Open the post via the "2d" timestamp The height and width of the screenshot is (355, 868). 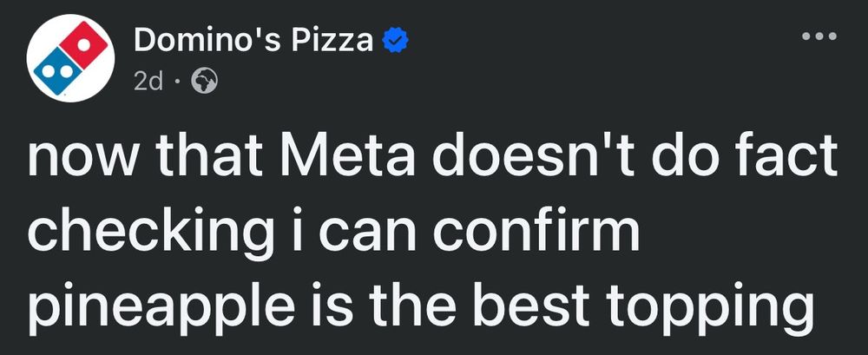click(x=148, y=81)
